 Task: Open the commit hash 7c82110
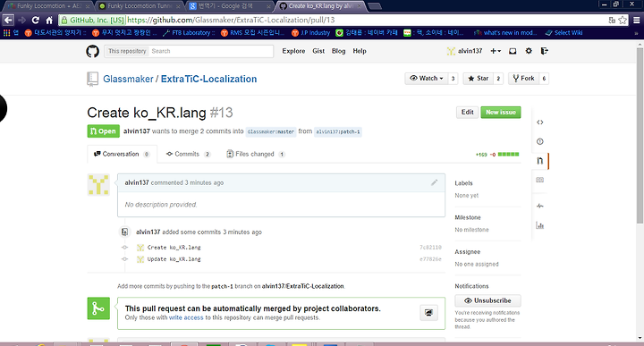coord(430,248)
